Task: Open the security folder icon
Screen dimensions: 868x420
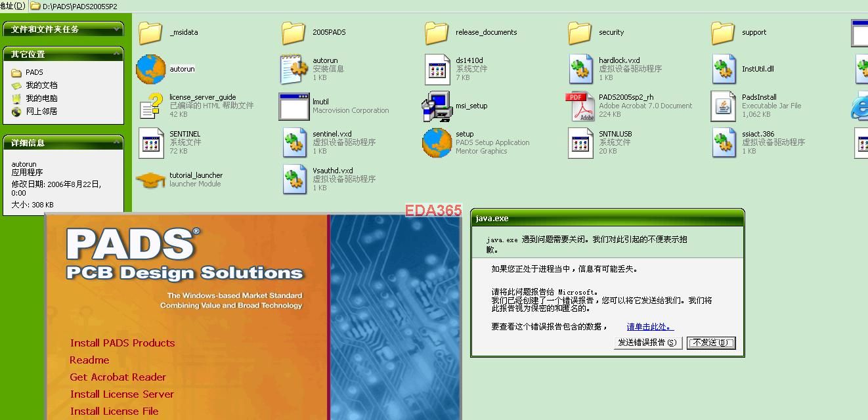Action: pos(580,32)
